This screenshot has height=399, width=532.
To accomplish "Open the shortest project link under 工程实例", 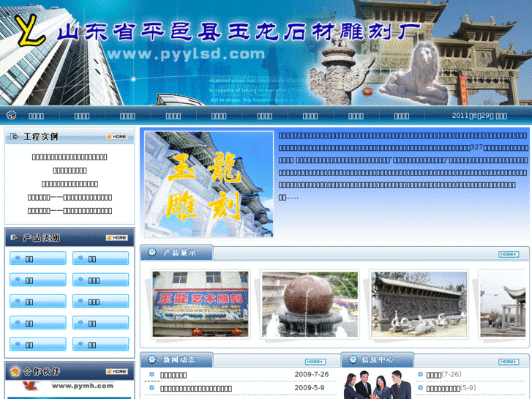I will coord(70,170).
